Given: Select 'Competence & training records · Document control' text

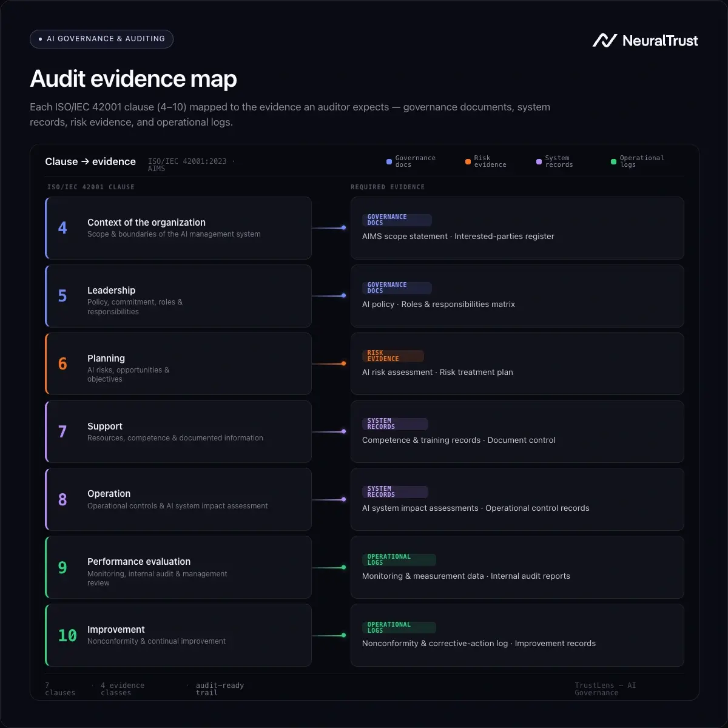Looking at the screenshot, I should 459,440.
